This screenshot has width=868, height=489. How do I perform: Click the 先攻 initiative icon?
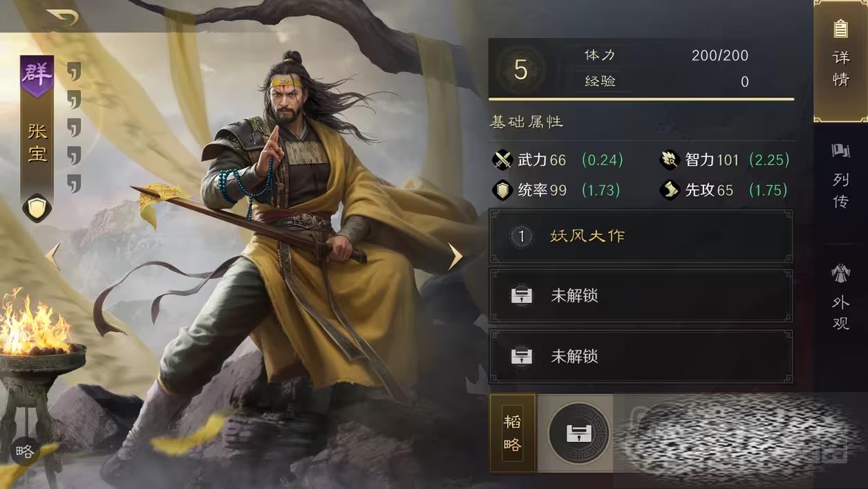click(x=670, y=190)
